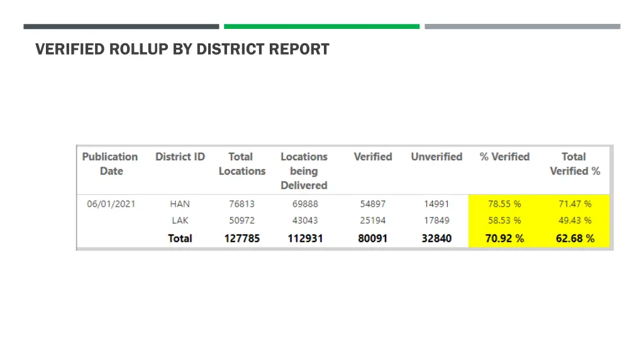Sort by the District ID column header
The width and height of the screenshot is (644, 362).
[180, 156]
